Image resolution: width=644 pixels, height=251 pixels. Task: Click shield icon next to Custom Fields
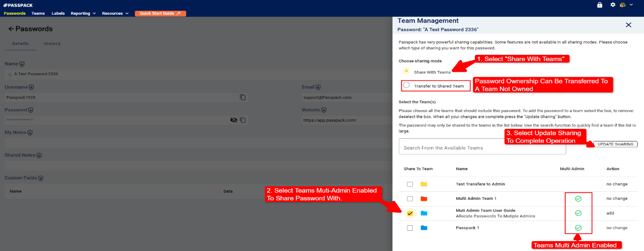pyautogui.click(x=41, y=178)
